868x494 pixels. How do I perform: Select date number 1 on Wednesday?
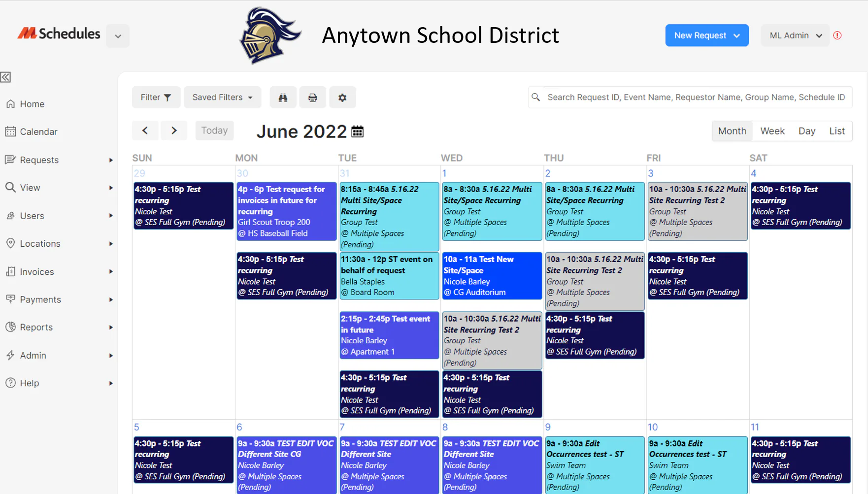click(444, 173)
